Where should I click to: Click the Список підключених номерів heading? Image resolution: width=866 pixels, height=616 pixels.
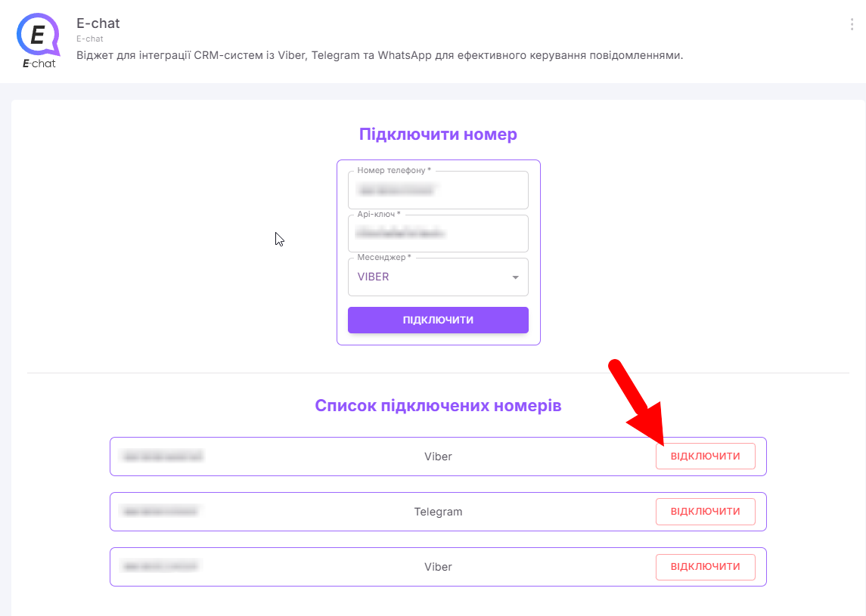(438, 406)
